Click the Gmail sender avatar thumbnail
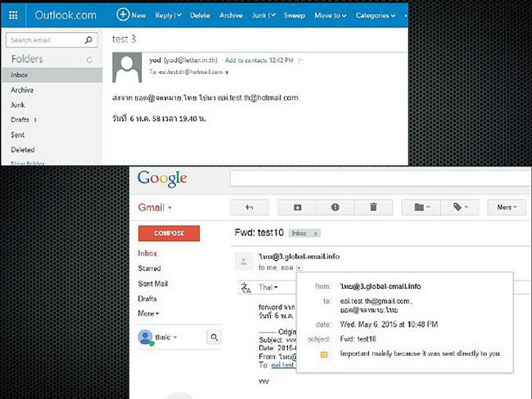The height and width of the screenshot is (399, 532). 243,262
